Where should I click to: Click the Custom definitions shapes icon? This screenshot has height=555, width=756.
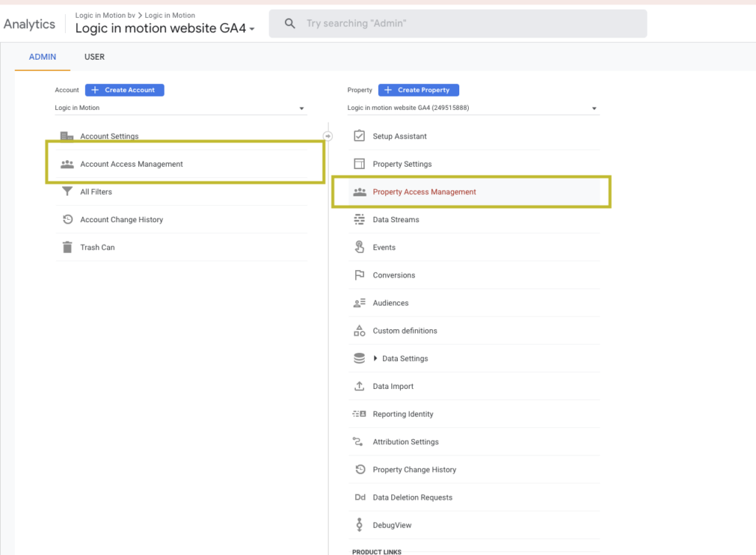point(360,331)
